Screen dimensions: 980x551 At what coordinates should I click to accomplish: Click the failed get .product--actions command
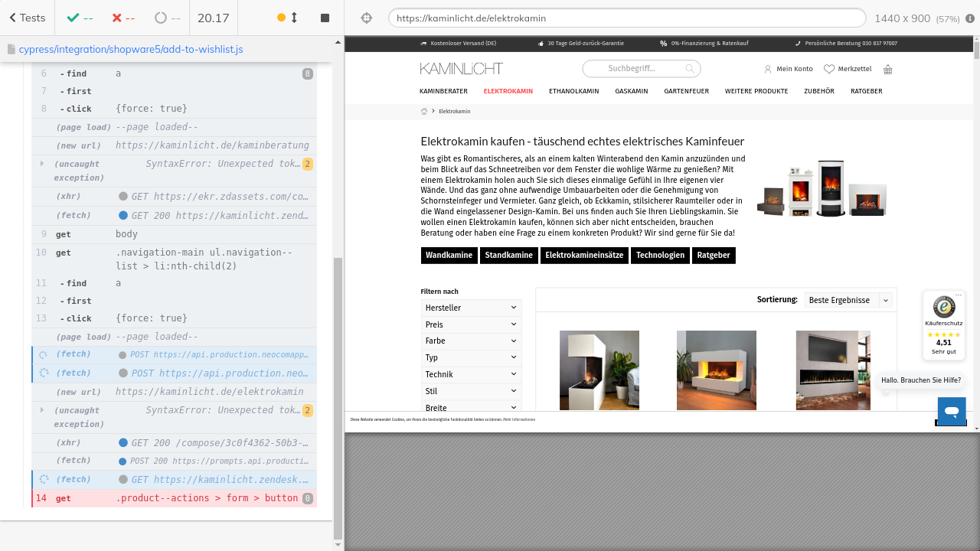175,498
